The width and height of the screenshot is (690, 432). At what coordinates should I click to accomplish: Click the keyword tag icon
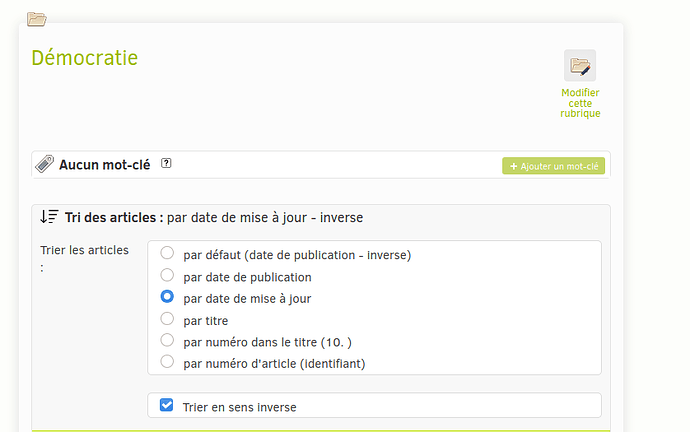point(44,164)
